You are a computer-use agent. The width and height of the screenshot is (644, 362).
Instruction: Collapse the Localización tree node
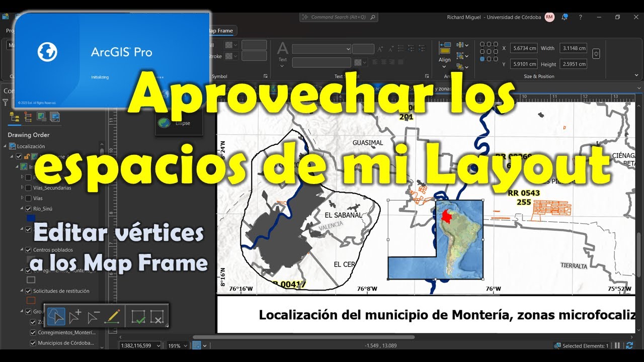click(x=6, y=146)
